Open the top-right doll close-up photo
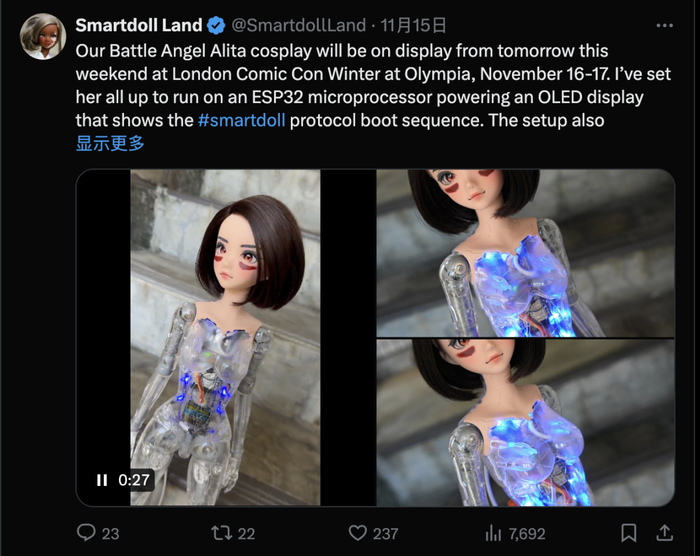The height and width of the screenshot is (556, 700). (525, 253)
